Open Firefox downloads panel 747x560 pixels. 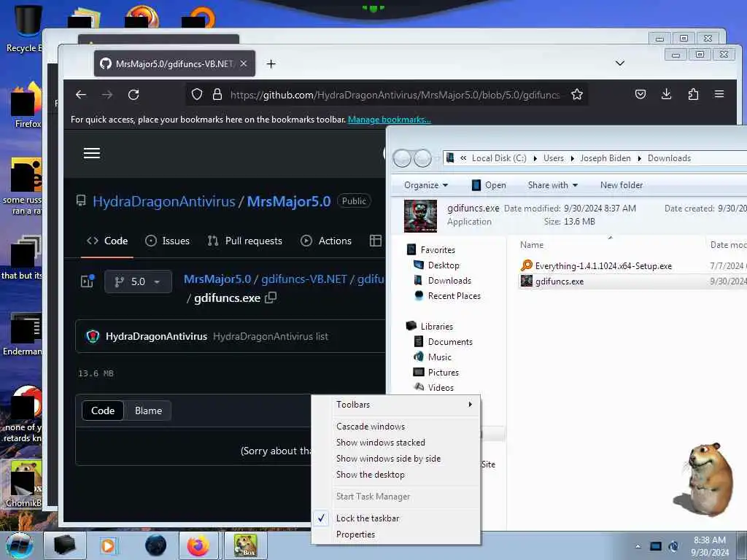coord(667,94)
